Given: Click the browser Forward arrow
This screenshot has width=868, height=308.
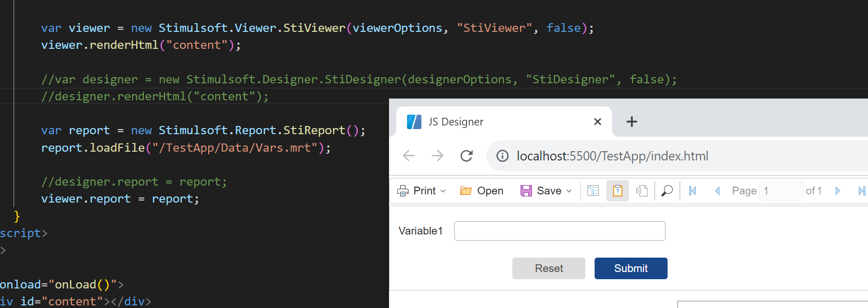Looking at the screenshot, I should [x=437, y=156].
